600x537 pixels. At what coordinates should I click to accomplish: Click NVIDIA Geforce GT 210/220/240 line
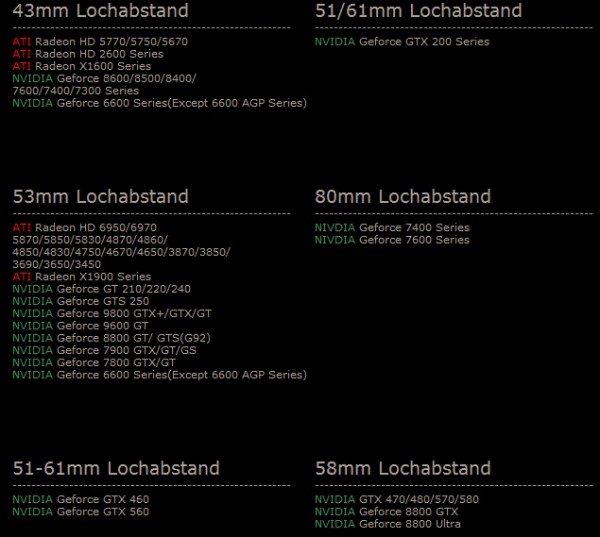click(x=101, y=289)
